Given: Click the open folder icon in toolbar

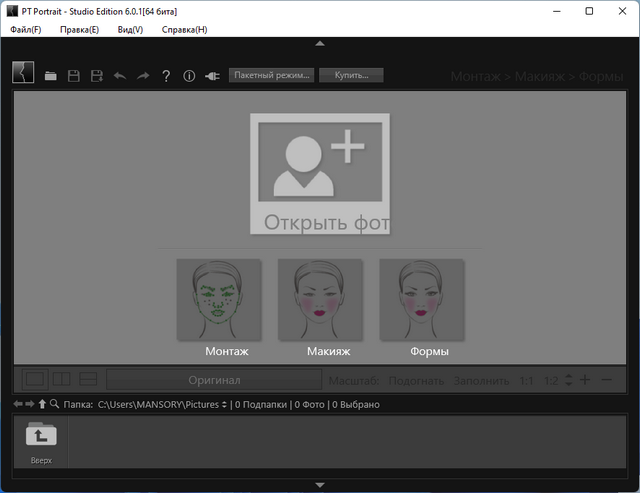Looking at the screenshot, I should point(51,76).
